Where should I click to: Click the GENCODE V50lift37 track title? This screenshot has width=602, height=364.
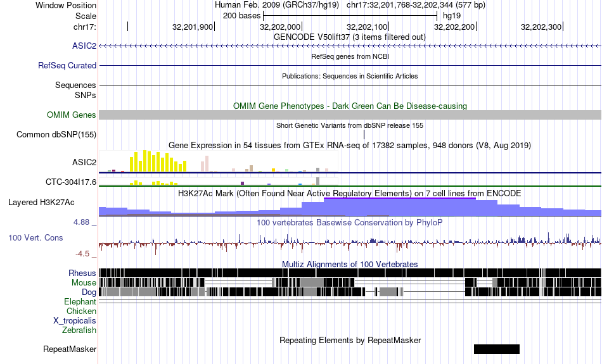point(350,37)
